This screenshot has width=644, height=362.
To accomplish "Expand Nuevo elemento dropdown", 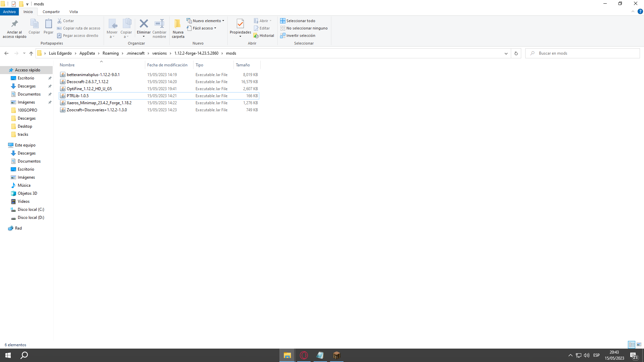I will 205,21.
